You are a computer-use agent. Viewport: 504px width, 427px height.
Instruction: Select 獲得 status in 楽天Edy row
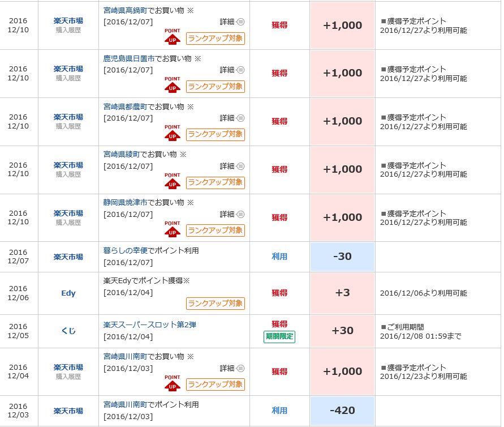[x=279, y=293]
